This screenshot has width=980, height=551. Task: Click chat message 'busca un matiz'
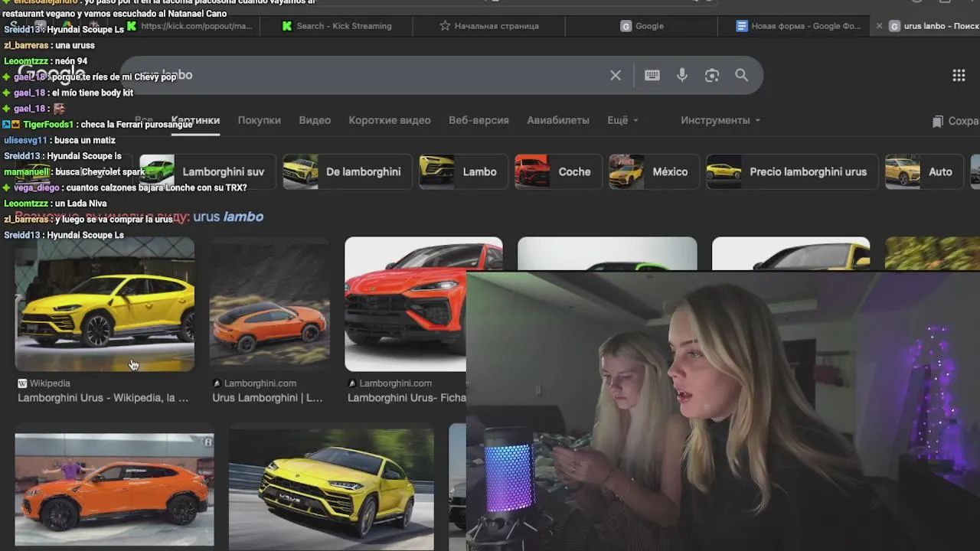coord(84,140)
